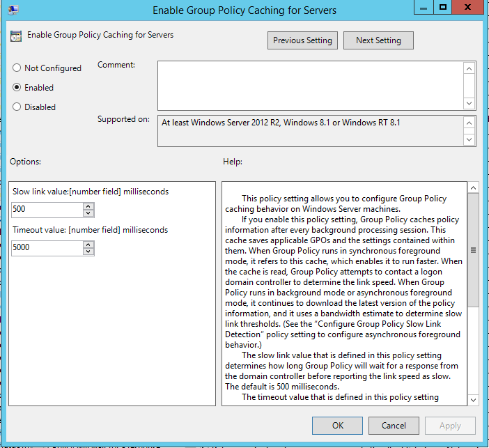Viewport: 489px width, 448px height.
Task: Minimize the policy dialog window
Action: 424,7
